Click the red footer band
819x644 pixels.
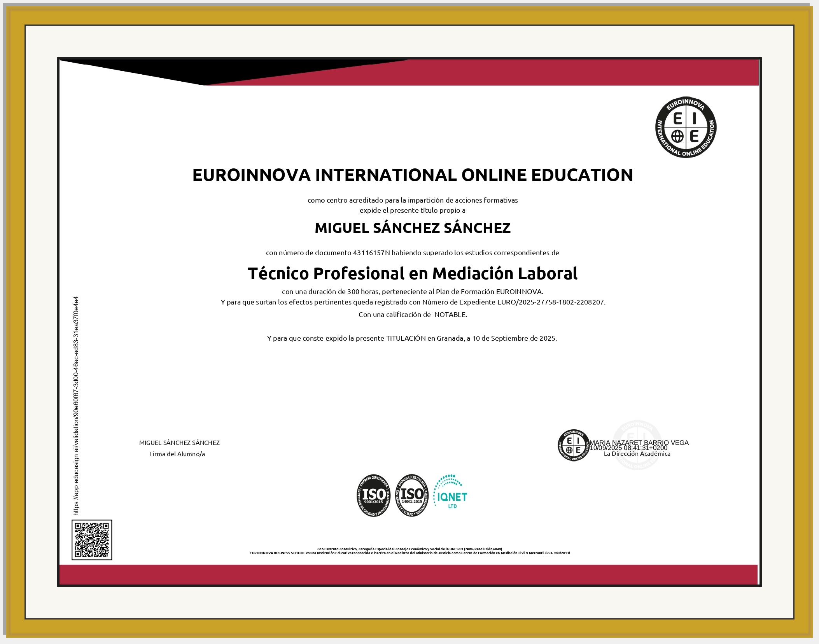coord(408,574)
